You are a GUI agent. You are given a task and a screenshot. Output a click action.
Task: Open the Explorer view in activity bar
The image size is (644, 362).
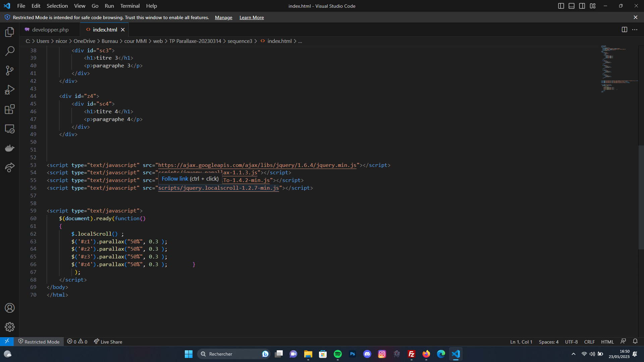point(10,32)
